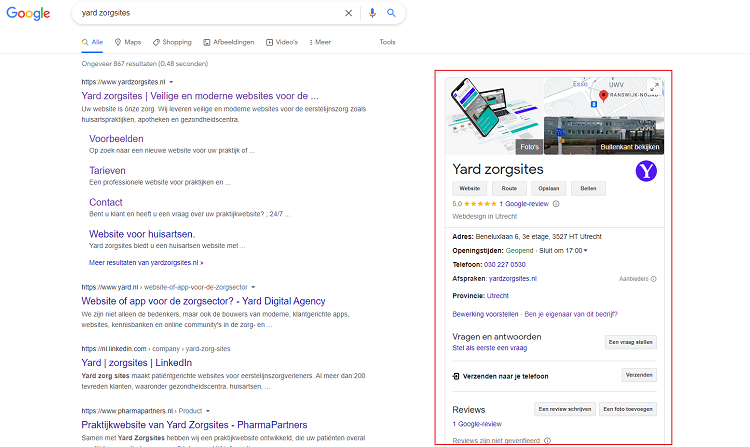
Task: Switch to the Afbeeldingen tab
Action: coord(228,42)
